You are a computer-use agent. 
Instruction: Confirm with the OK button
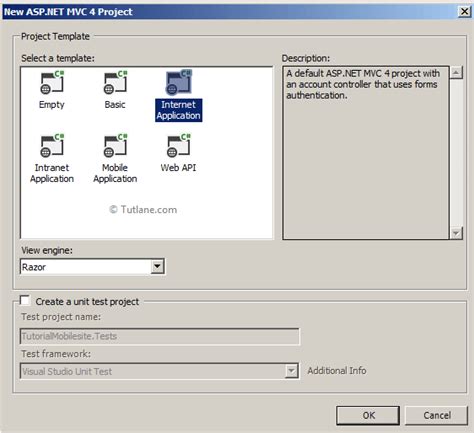368,415
